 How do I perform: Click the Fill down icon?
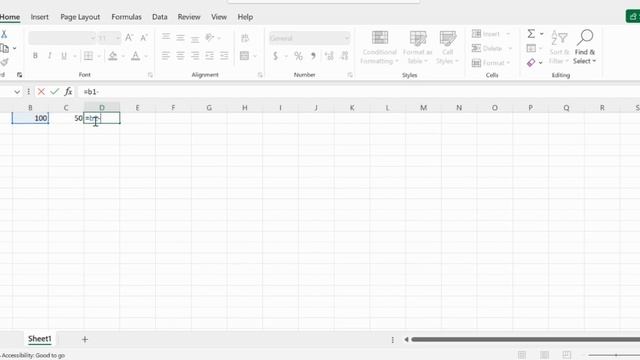(531, 48)
